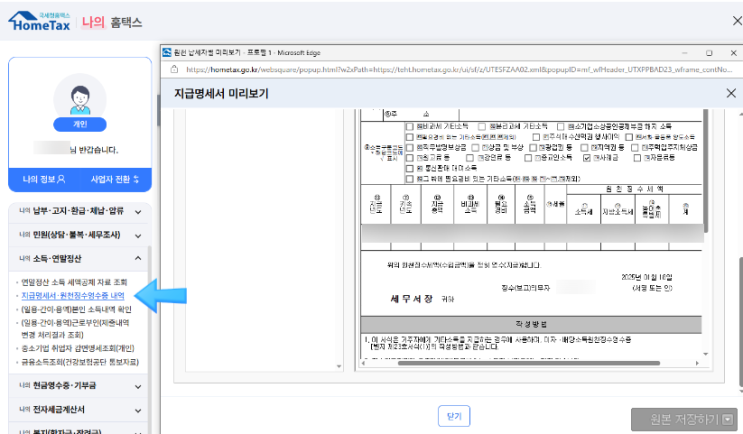Image resolution: width=743 pixels, height=434 pixels.
Task: Click left arrow of document horizontal scrollbar
Action: (x=363, y=363)
